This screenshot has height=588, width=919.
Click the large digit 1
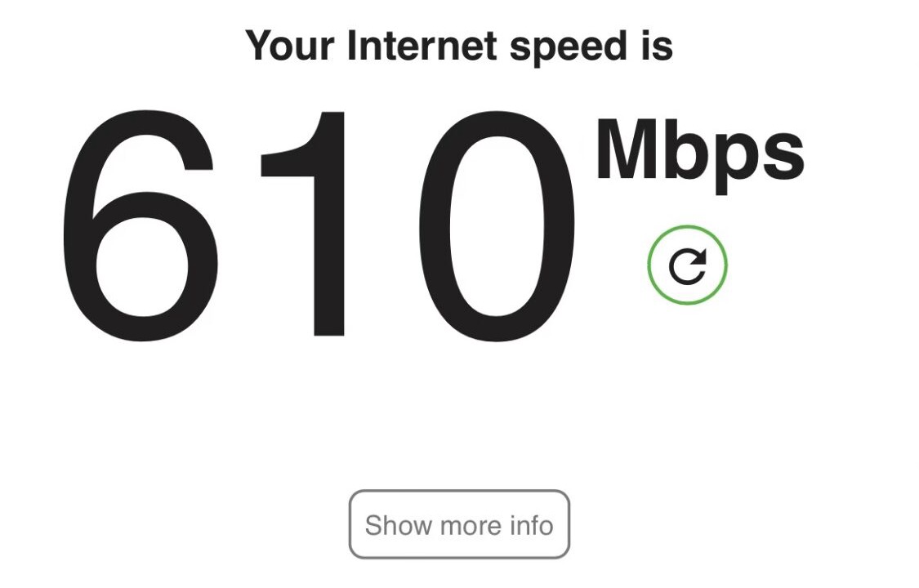[303, 224]
